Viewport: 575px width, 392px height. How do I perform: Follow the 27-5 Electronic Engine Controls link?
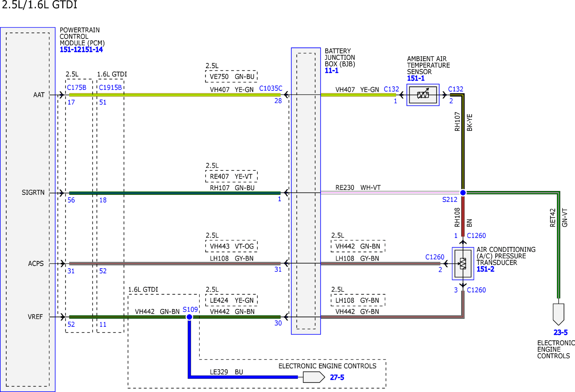coord(337,377)
